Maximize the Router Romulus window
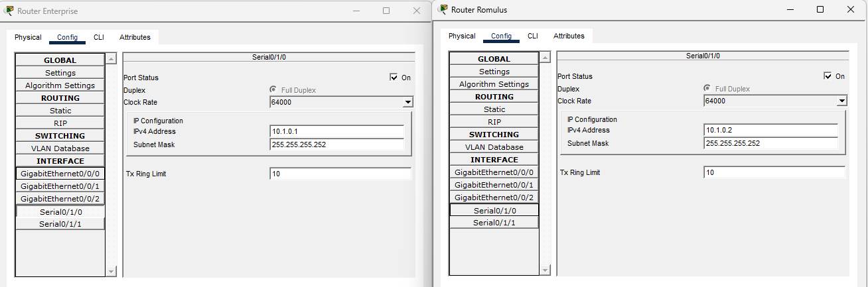This screenshot has width=868, height=287. pyautogui.click(x=820, y=9)
